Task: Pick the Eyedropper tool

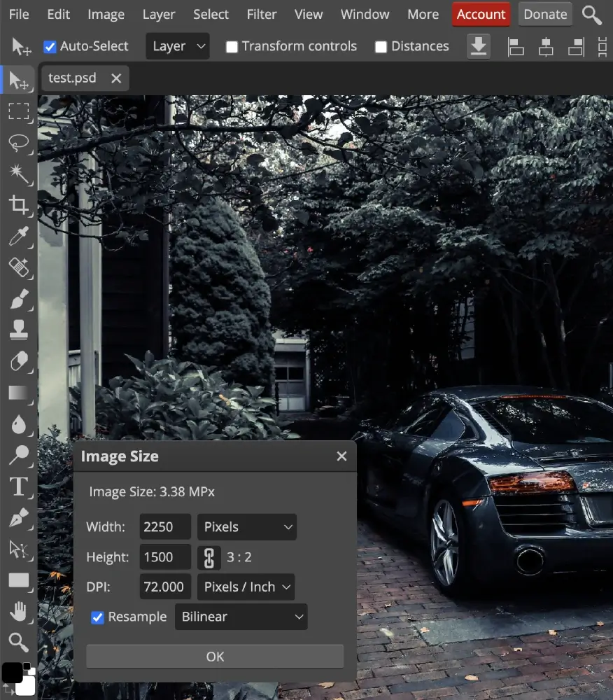Action: pyautogui.click(x=19, y=236)
